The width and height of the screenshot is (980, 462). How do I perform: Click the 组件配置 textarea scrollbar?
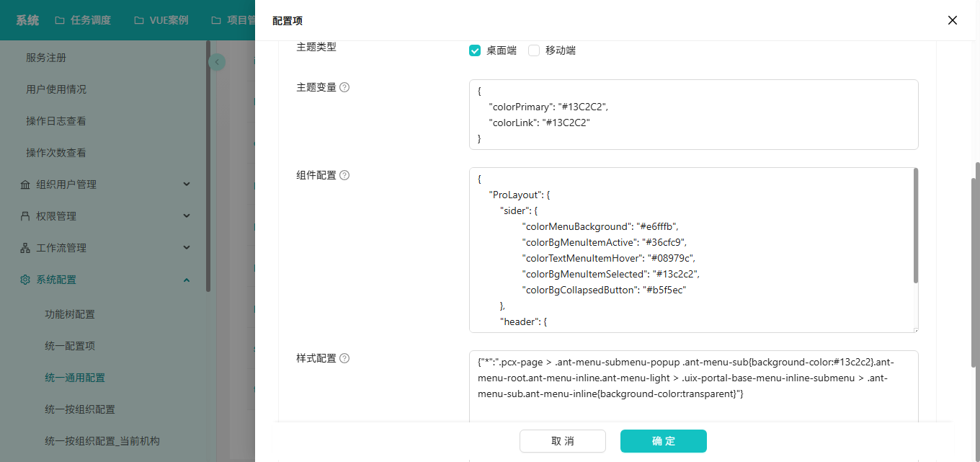[916, 226]
